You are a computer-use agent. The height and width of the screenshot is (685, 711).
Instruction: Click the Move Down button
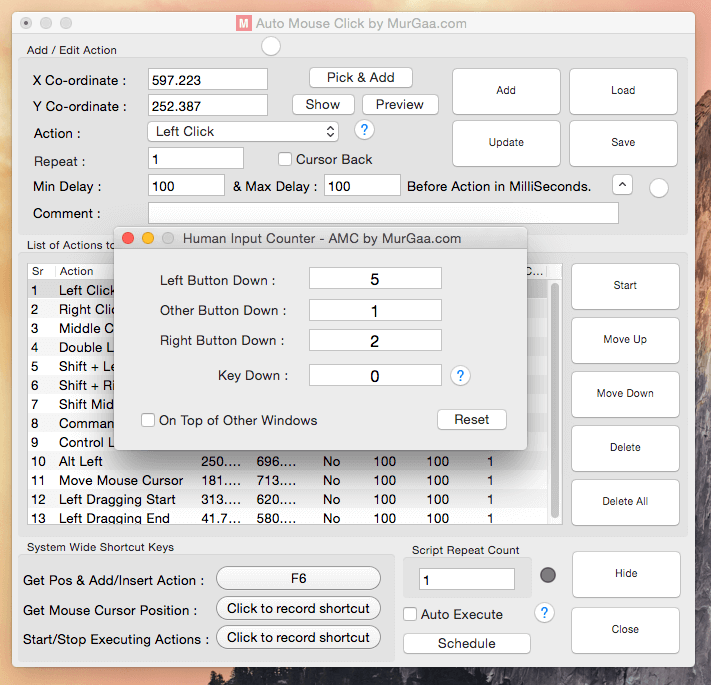[x=625, y=394]
